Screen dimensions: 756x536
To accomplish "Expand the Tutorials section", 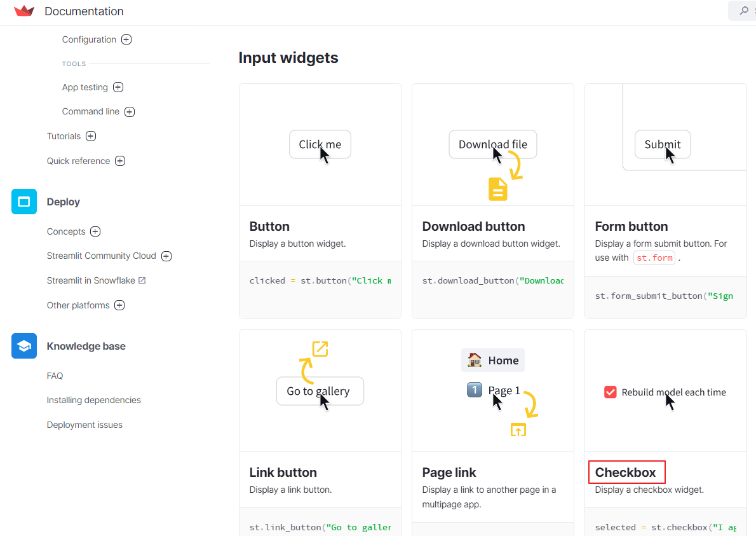I will 91,136.
